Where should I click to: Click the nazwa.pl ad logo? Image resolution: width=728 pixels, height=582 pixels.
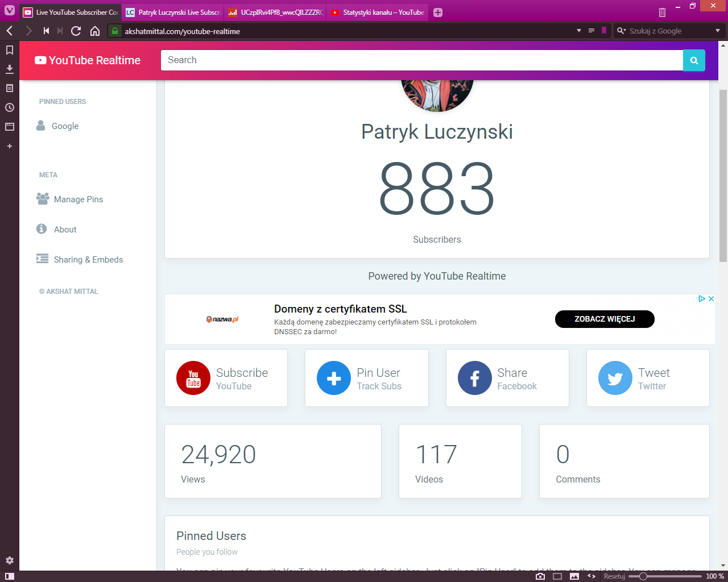pyautogui.click(x=222, y=319)
